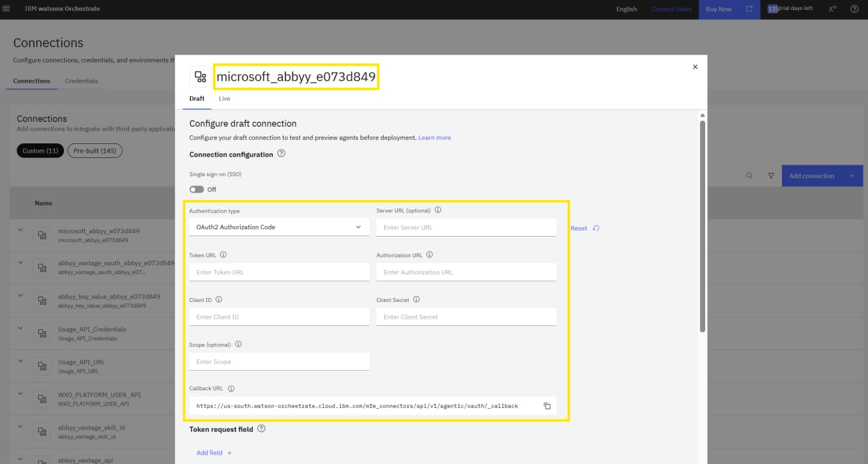Viewport: 868px width, 464px height.
Task: Click the info icon next to Authorization URL
Action: pos(429,255)
